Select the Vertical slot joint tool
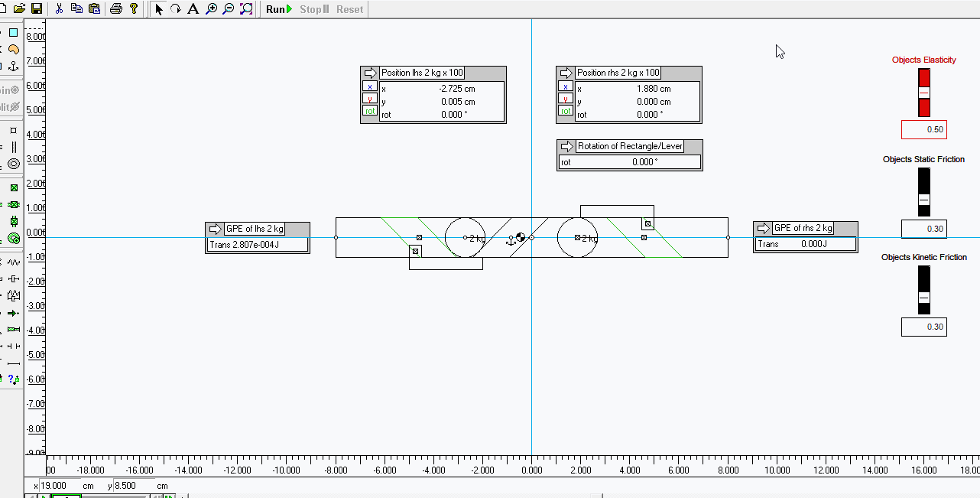This screenshot has width=980, height=498. pos(14,221)
